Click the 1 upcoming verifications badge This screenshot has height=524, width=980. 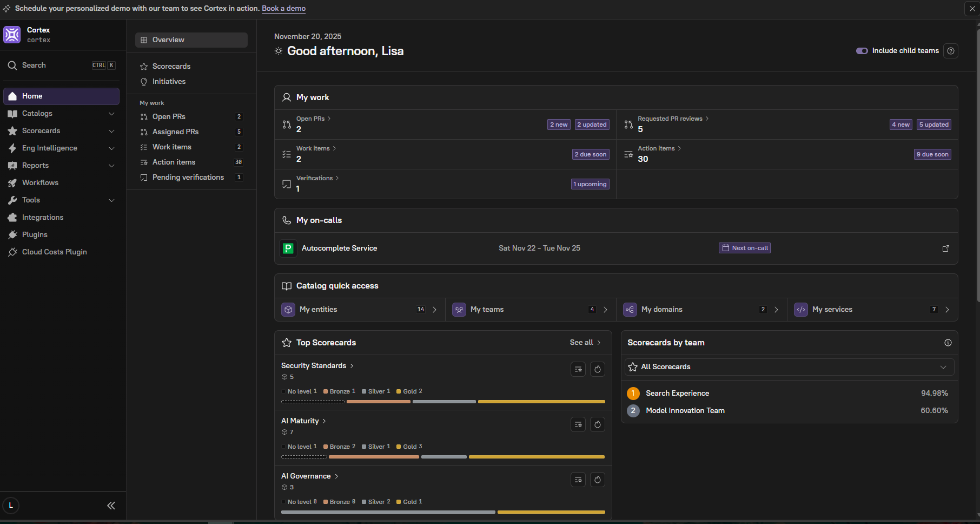[x=590, y=184]
